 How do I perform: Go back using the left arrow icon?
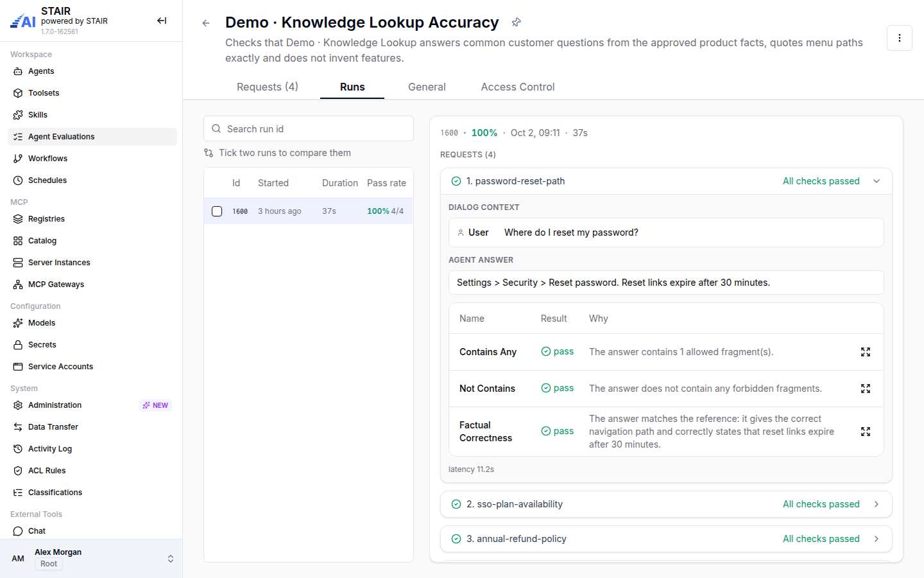(206, 23)
